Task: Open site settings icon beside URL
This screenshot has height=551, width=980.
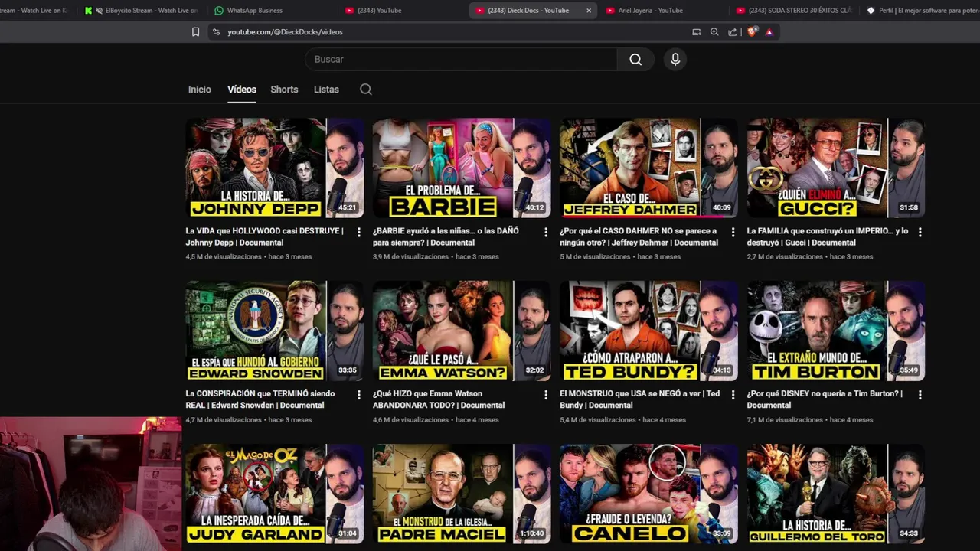Action: click(x=216, y=32)
